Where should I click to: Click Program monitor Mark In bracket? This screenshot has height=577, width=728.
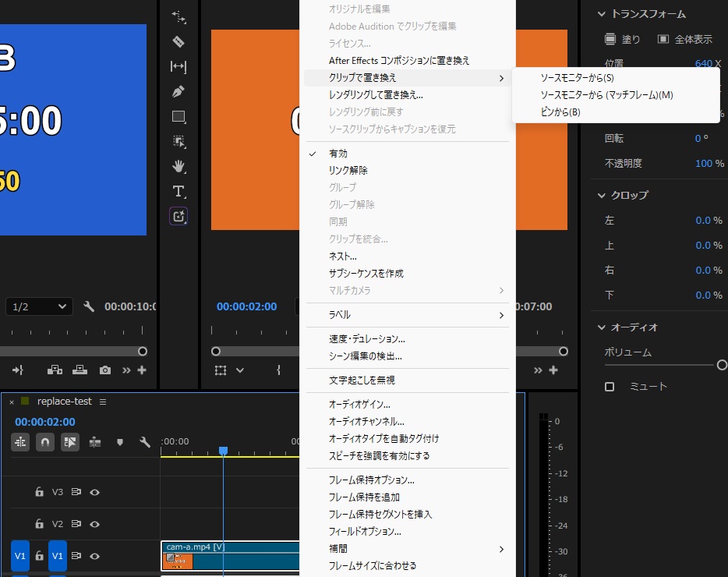(x=278, y=370)
